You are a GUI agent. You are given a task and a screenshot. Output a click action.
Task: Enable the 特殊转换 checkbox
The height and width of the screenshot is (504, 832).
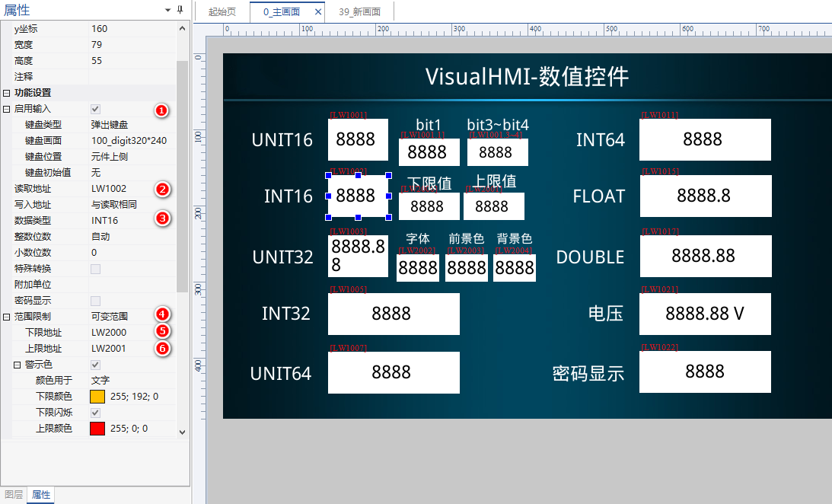click(x=95, y=269)
